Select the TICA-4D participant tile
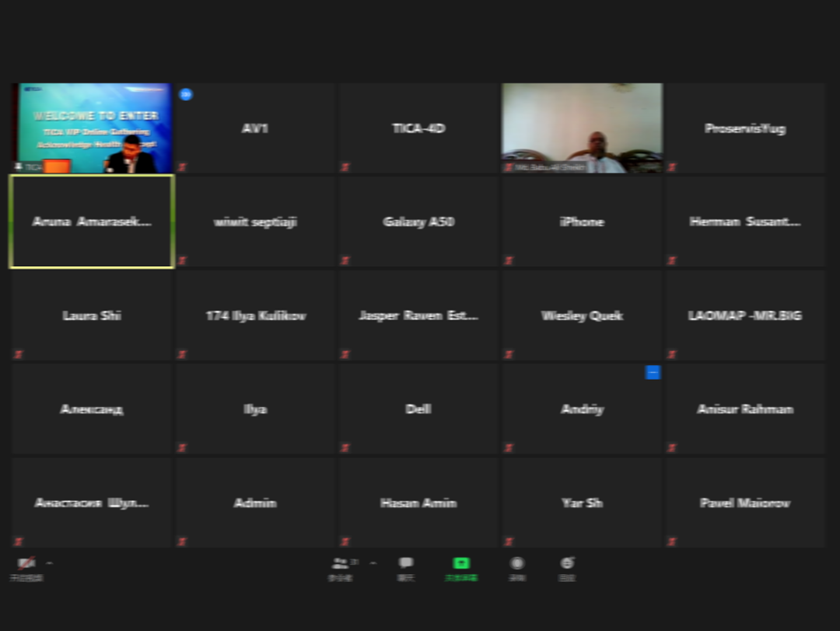Viewport: 840px width, 631px height. (x=418, y=128)
